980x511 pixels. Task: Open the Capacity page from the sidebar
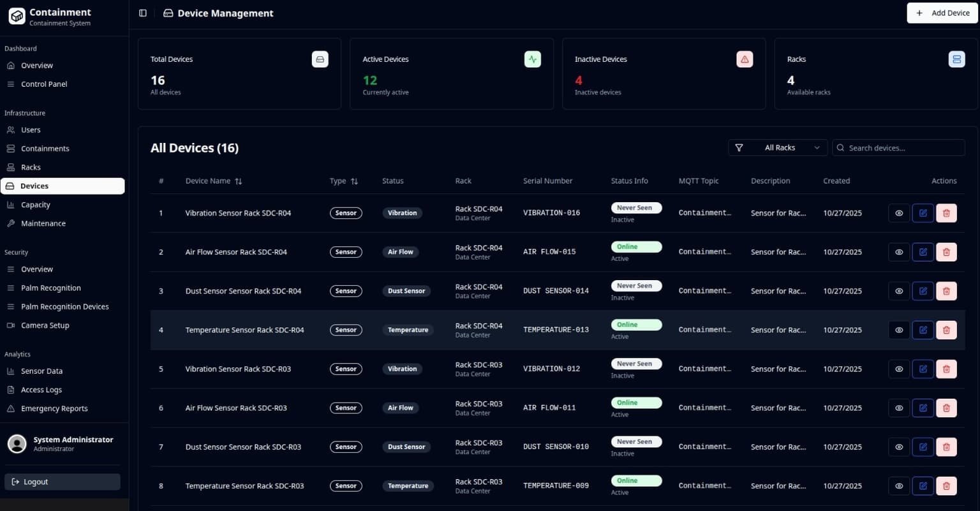[36, 204]
